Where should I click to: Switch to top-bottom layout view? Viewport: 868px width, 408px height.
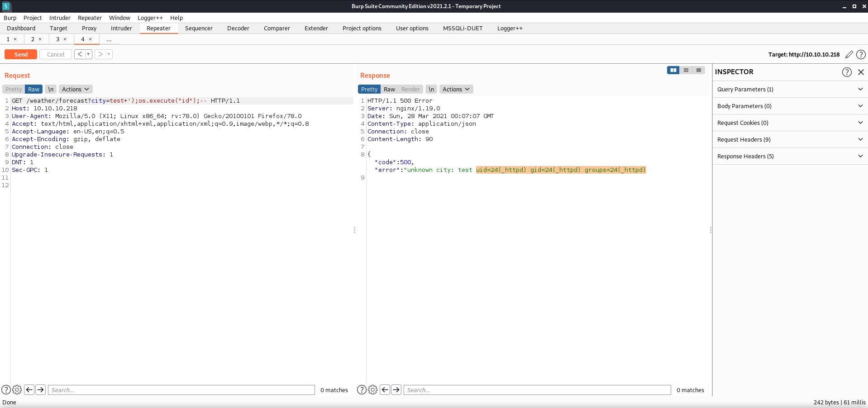coord(686,70)
